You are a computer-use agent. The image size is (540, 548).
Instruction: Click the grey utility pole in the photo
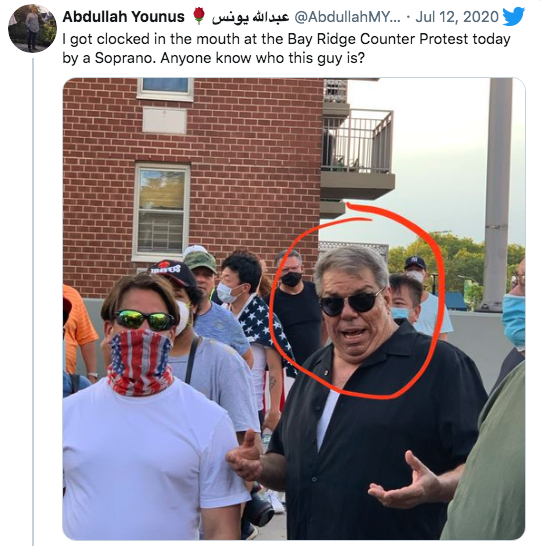497,194
